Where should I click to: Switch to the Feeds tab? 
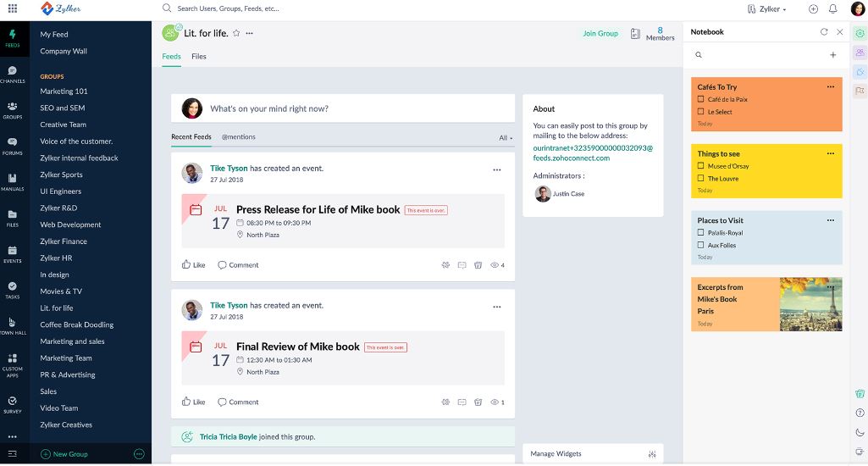(172, 57)
